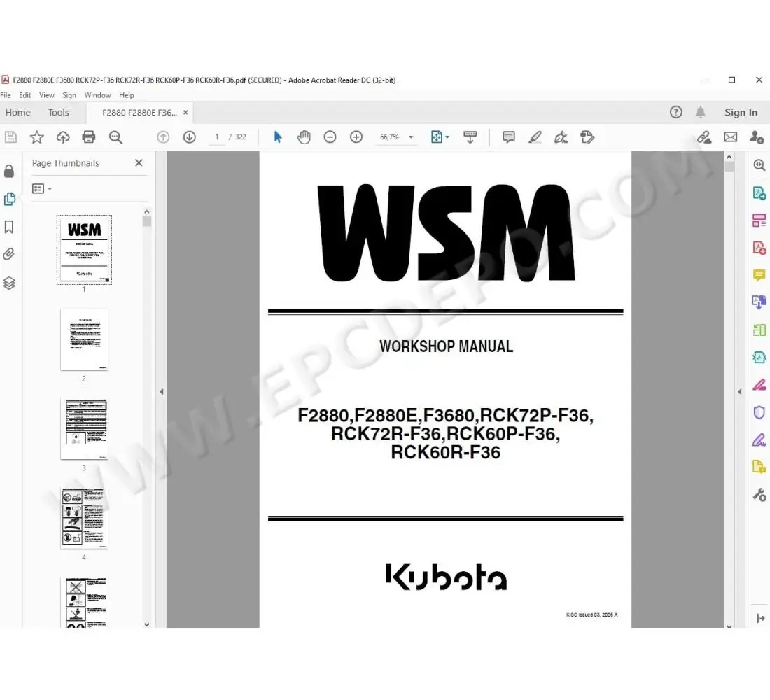Select page 2 thumbnail
The image size is (770, 700).
click(x=84, y=339)
